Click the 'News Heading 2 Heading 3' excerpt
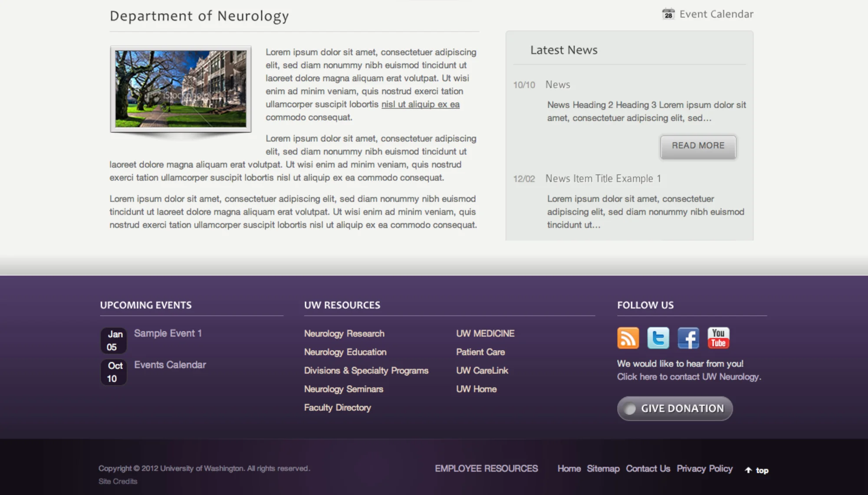Screen dimensions: 868x495 (x=647, y=112)
